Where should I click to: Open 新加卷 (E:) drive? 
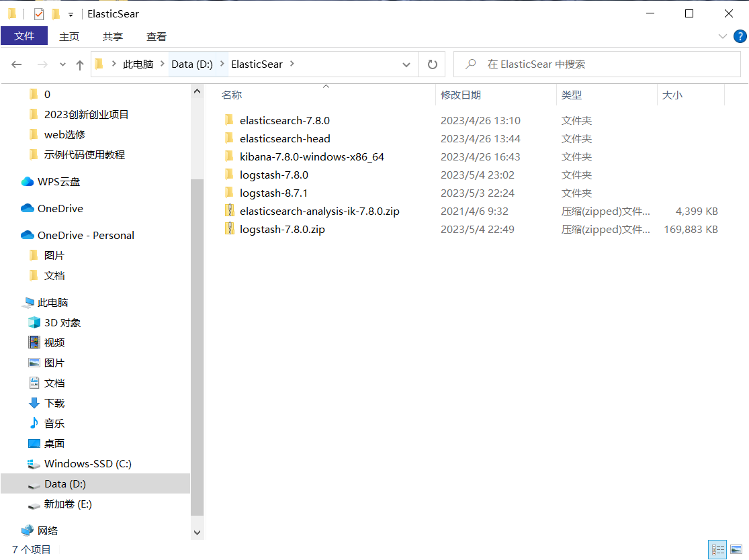click(68, 504)
